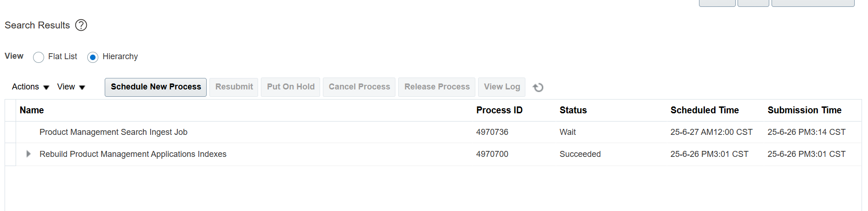
Task: Select the Flat List view option
Action: point(39,57)
